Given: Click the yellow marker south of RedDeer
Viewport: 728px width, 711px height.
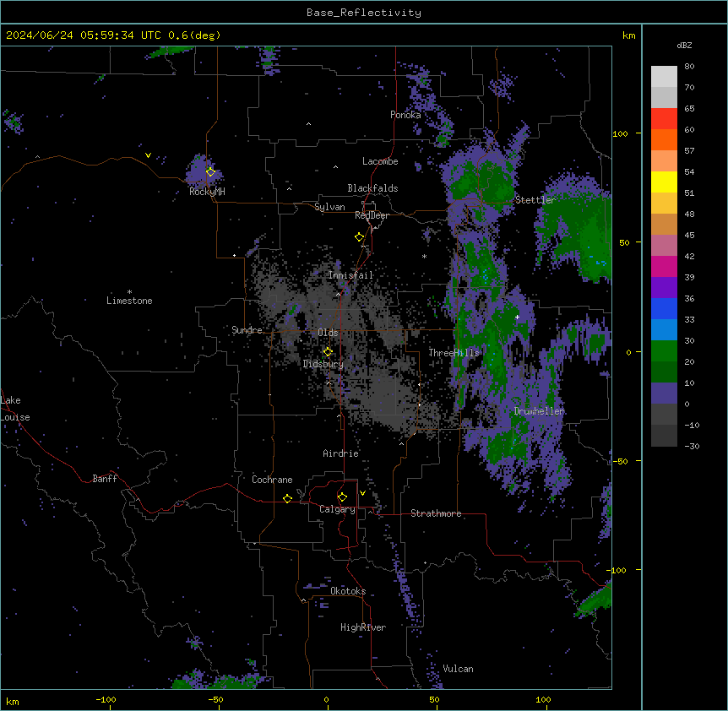Looking at the screenshot, I should 359,237.
